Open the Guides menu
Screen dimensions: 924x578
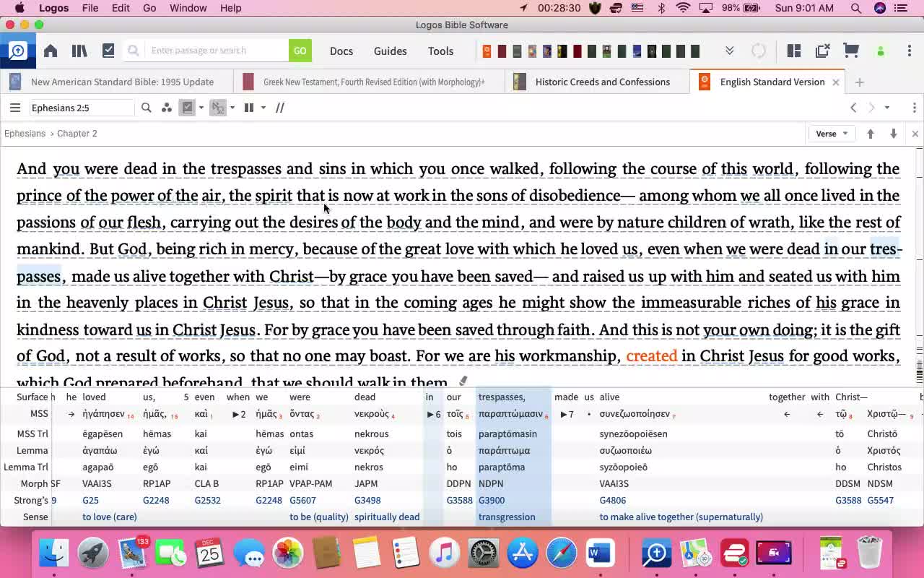tap(391, 51)
